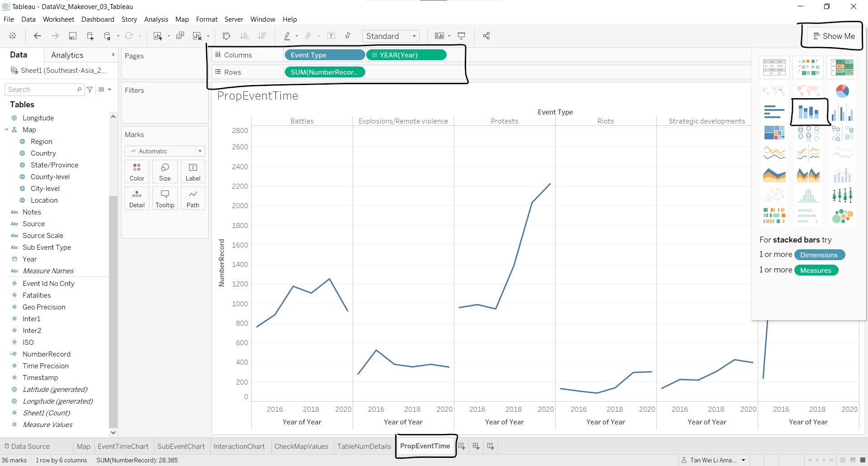Click the Share workbook icon
Image resolution: width=868 pixels, height=466 pixels.
pos(486,36)
